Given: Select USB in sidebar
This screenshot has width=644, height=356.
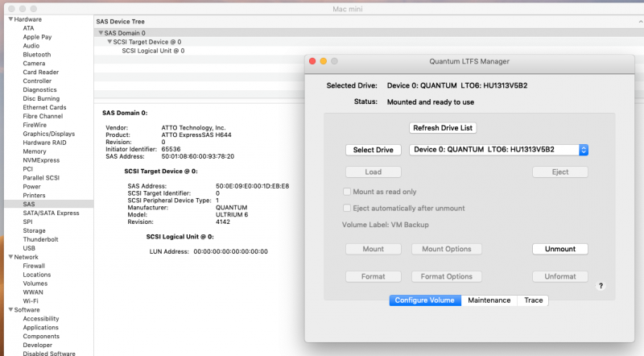Looking at the screenshot, I should pyautogui.click(x=29, y=248).
